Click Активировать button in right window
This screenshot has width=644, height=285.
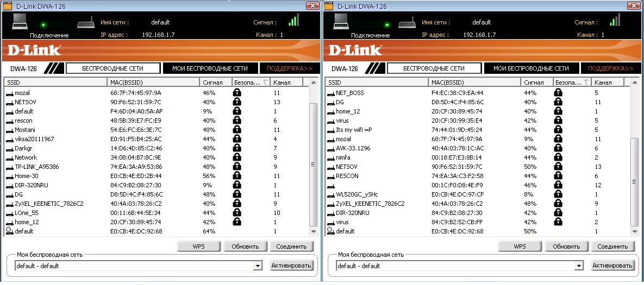click(x=613, y=265)
